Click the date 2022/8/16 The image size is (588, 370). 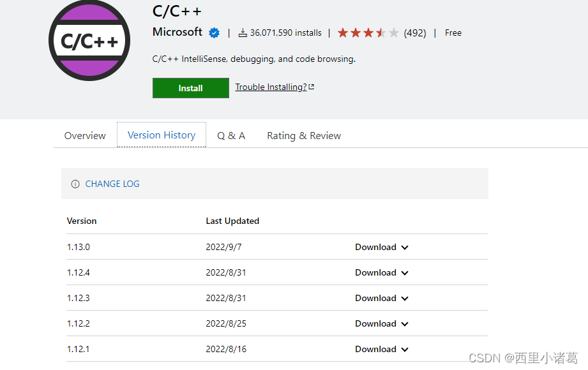226,349
